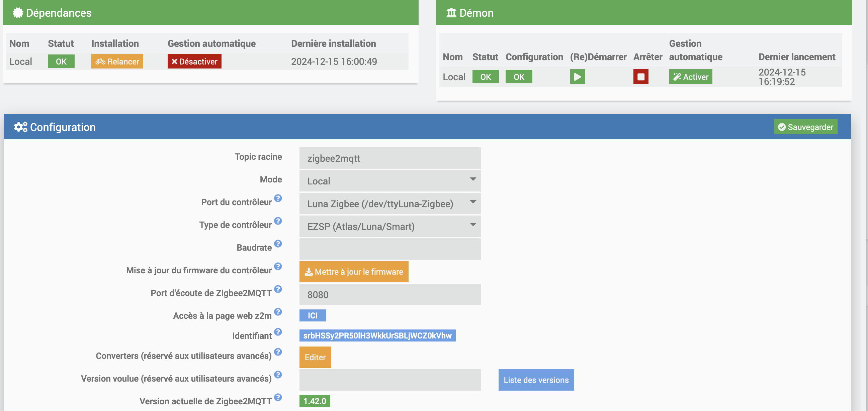Click help icon next to Baudrate
Viewport: 868px width, 411px height.
point(278,244)
